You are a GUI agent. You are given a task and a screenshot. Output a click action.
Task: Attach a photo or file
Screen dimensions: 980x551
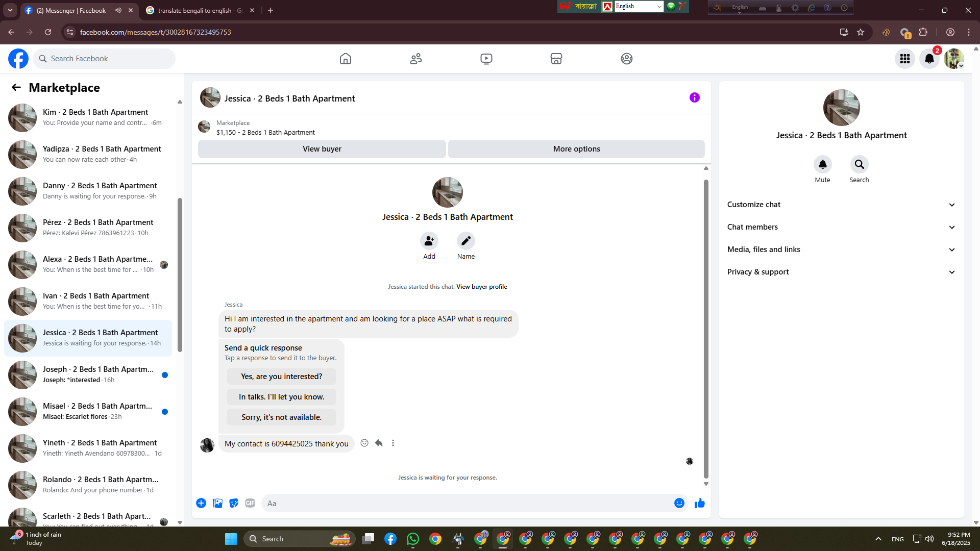217,503
